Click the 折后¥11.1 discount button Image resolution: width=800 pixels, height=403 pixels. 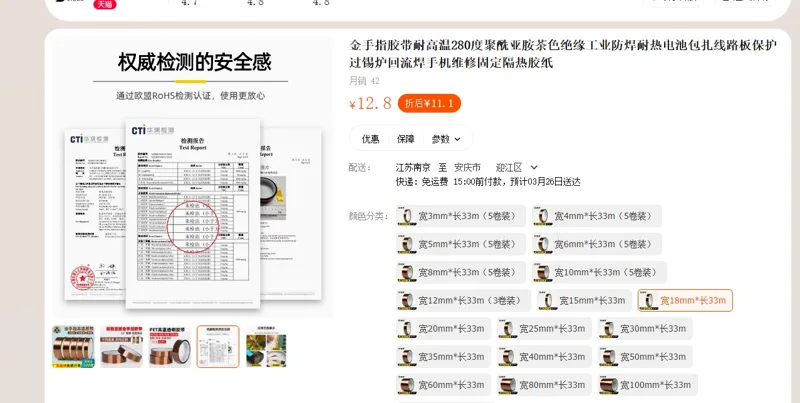(429, 104)
